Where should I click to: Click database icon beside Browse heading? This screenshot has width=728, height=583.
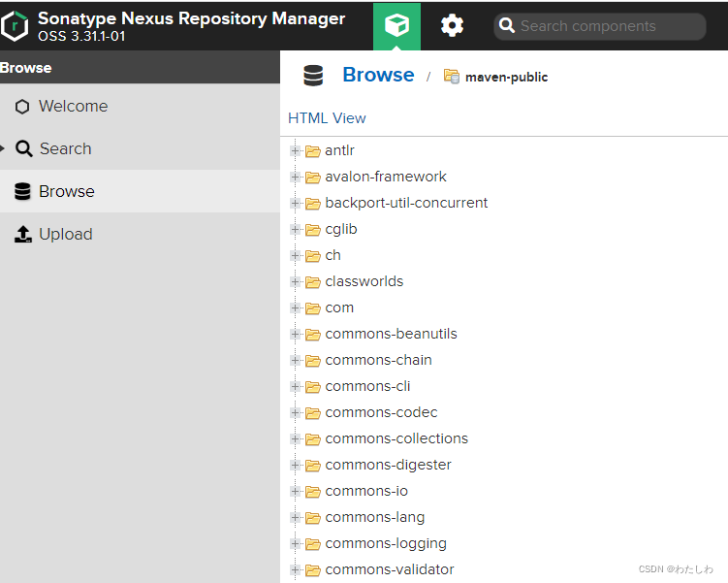click(313, 76)
